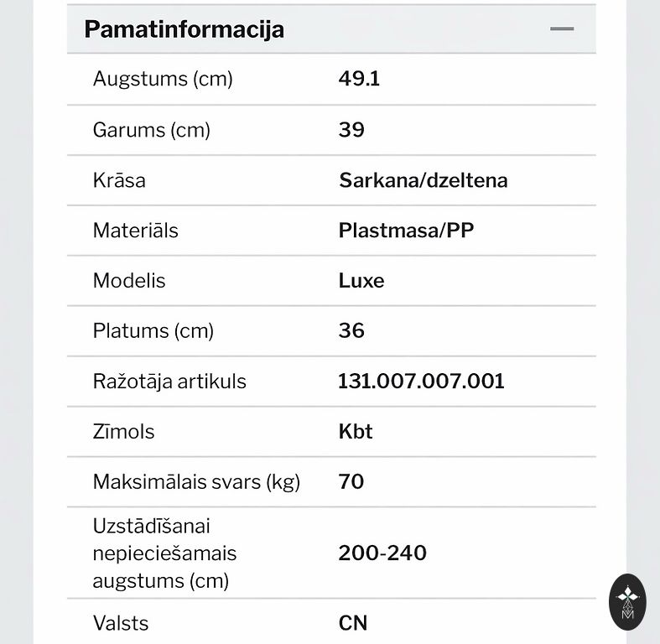Click the Zīmols row label
This screenshot has width=660, height=644.
tap(123, 432)
